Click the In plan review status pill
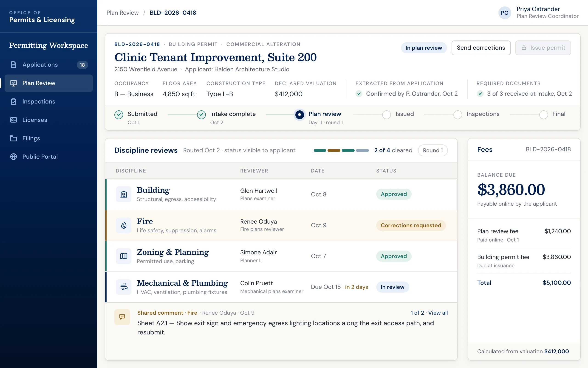588x368 pixels. click(x=424, y=48)
